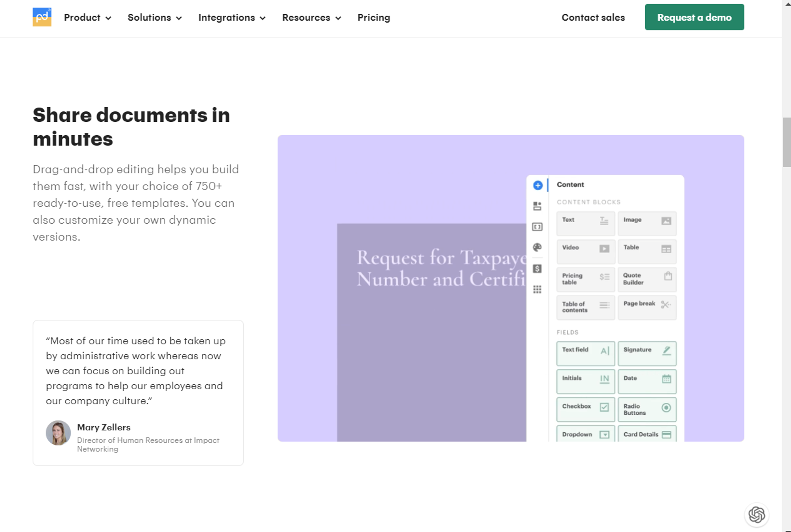Open the ChatGPT icon at bottom right
Image resolution: width=791 pixels, height=532 pixels.
(757, 515)
